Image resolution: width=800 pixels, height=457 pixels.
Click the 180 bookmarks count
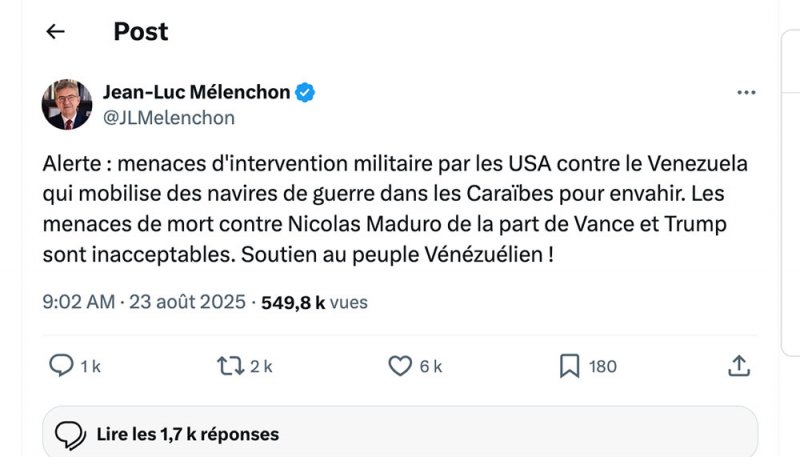point(602,367)
